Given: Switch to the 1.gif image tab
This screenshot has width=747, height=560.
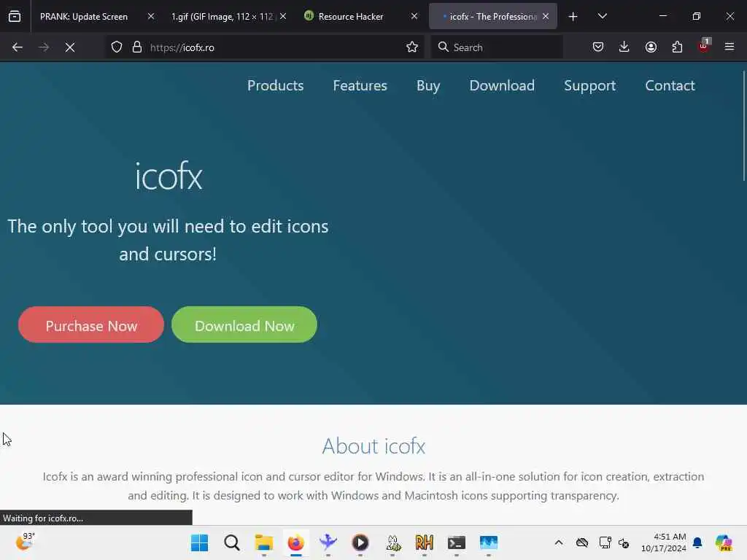Looking at the screenshot, I should (x=222, y=17).
